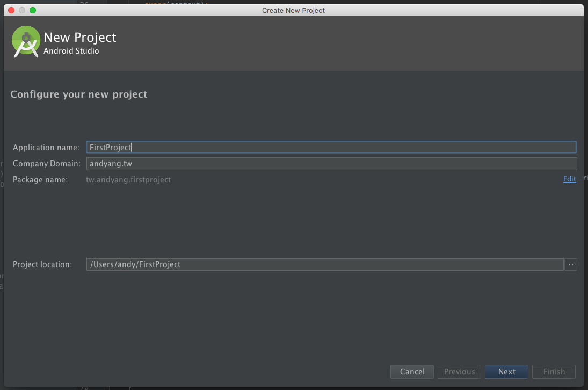Viewport: 588px width, 390px height.
Task: Proceed with the Next button
Action: [506, 372]
